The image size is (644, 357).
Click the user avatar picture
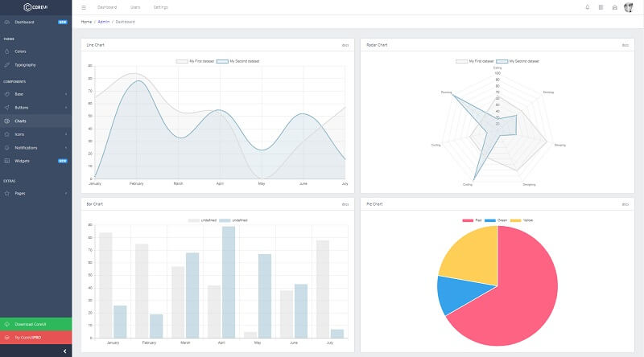click(629, 7)
